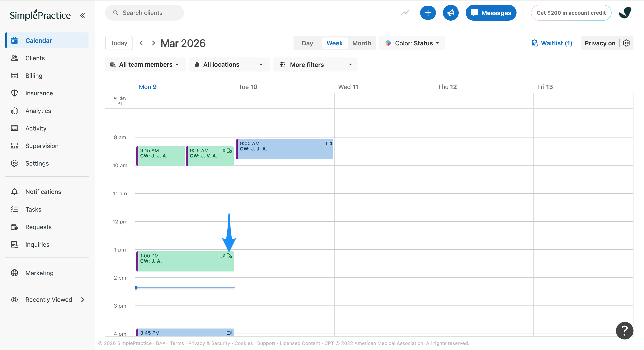The image size is (644, 350).
Task: Click the Calendar sidebar icon
Action: tap(14, 40)
